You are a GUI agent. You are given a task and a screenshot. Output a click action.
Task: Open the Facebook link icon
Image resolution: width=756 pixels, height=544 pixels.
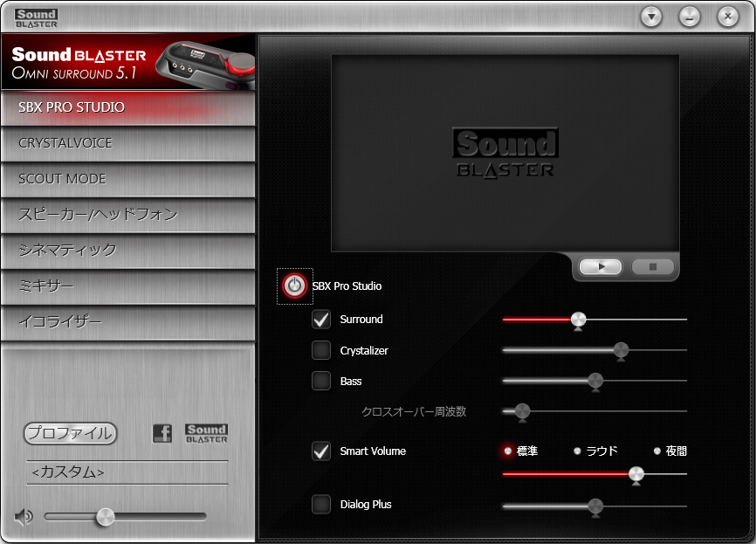coord(162,434)
